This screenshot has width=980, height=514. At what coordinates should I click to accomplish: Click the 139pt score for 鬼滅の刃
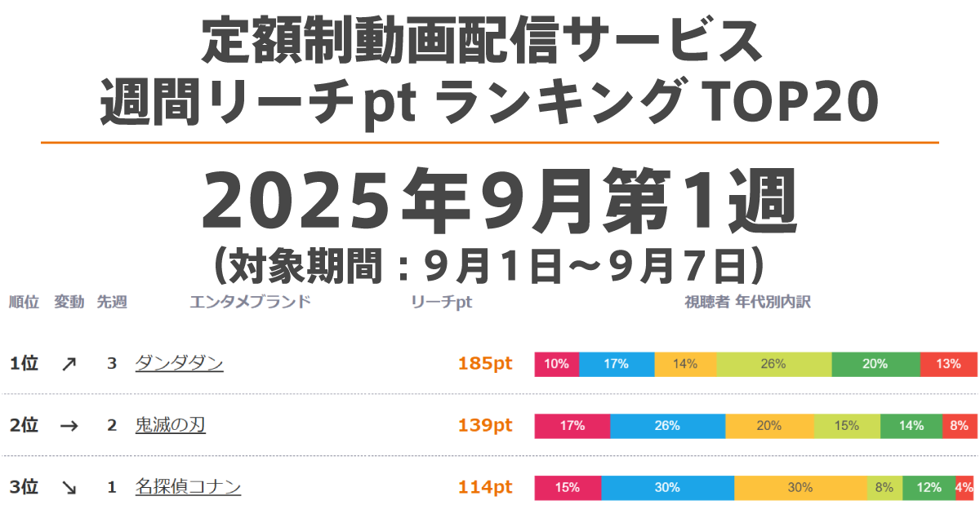coord(485,425)
